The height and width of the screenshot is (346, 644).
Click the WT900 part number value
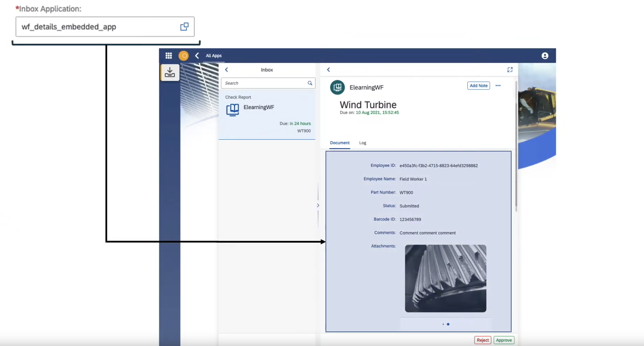(406, 193)
